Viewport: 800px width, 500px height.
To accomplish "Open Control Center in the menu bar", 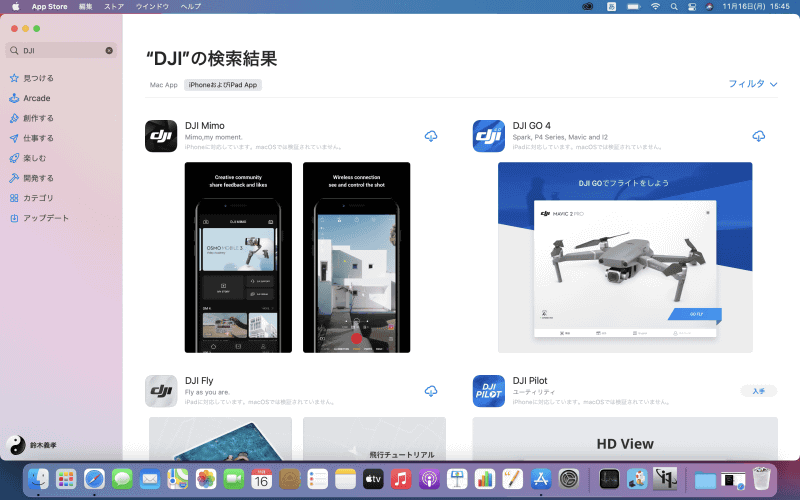I will [692, 7].
